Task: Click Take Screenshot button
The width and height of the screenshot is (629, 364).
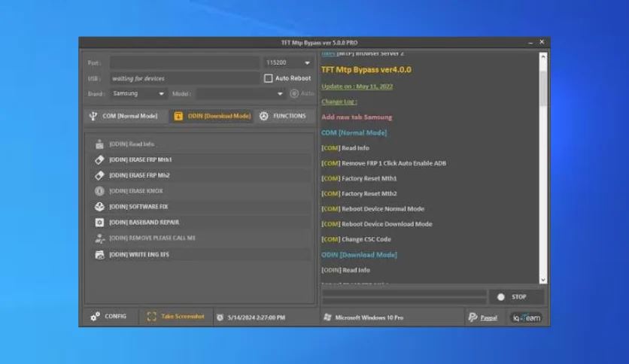Action: (176, 317)
